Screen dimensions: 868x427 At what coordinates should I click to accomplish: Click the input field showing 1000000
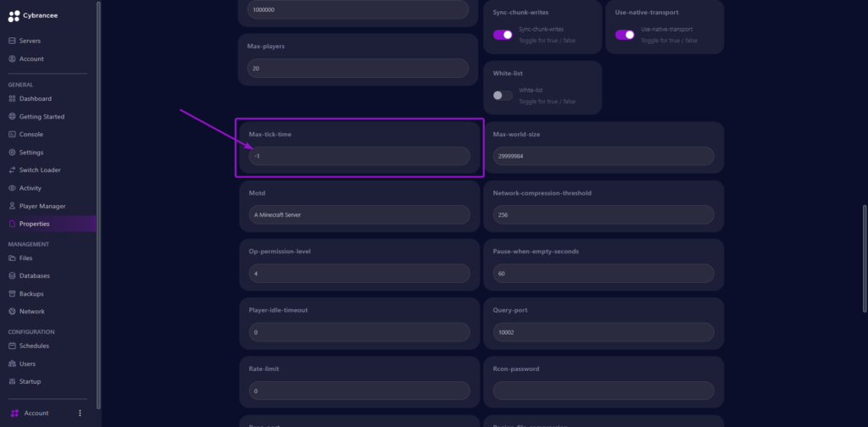(x=359, y=9)
